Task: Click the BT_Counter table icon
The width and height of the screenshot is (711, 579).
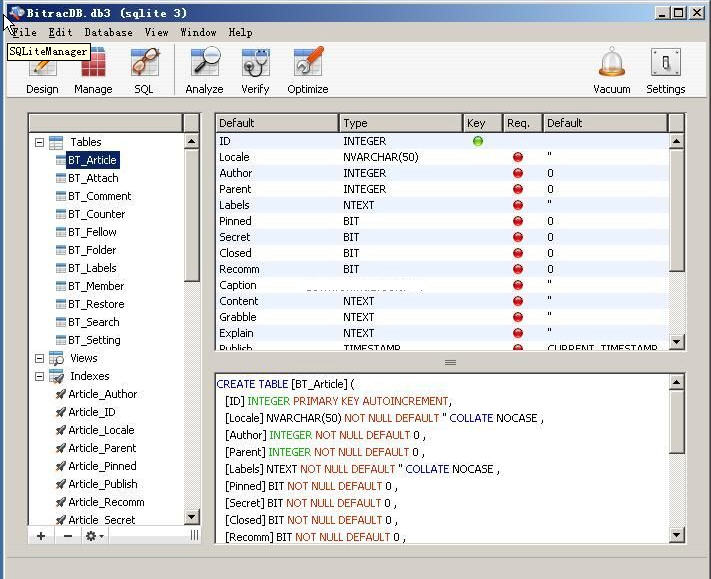Action: point(61,214)
